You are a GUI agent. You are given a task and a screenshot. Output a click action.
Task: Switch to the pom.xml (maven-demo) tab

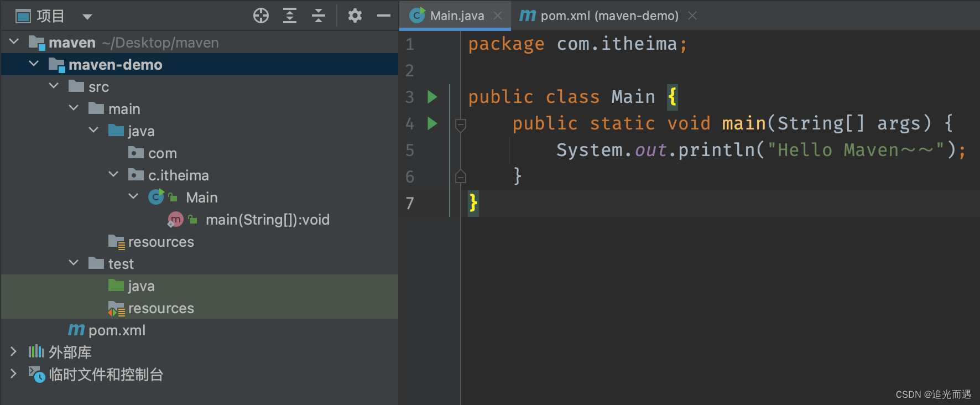pyautogui.click(x=609, y=15)
